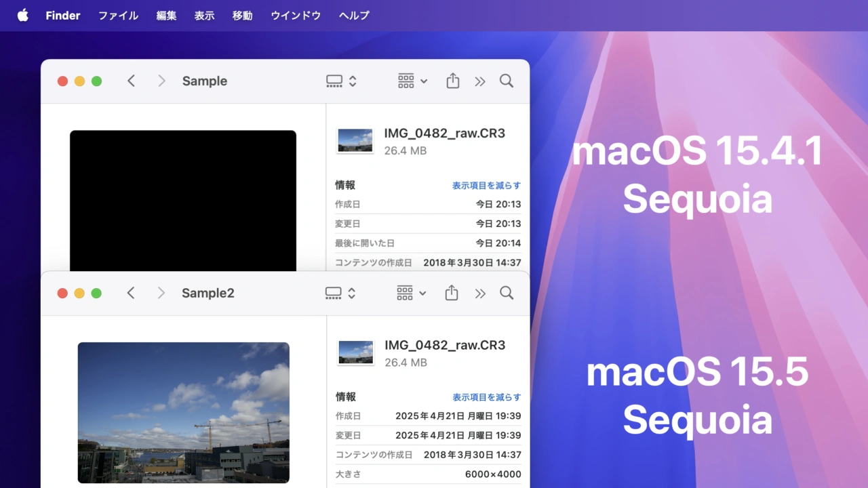
Task: Click the Apple menu icon
Action: click(x=23, y=15)
